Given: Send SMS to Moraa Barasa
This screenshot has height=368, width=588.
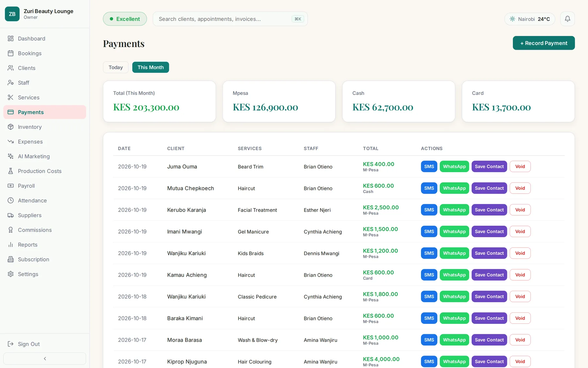Looking at the screenshot, I should pyautogui.click(x=429, y=340).
